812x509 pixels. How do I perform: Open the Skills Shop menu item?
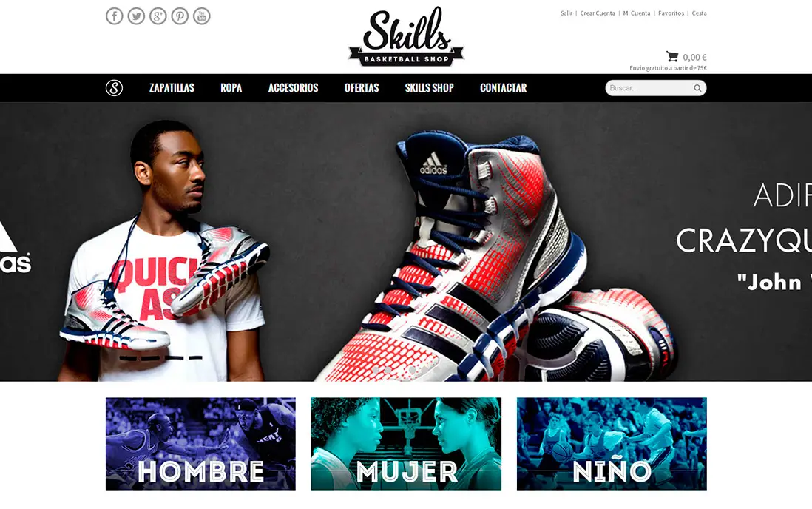[x=430, y=87]
